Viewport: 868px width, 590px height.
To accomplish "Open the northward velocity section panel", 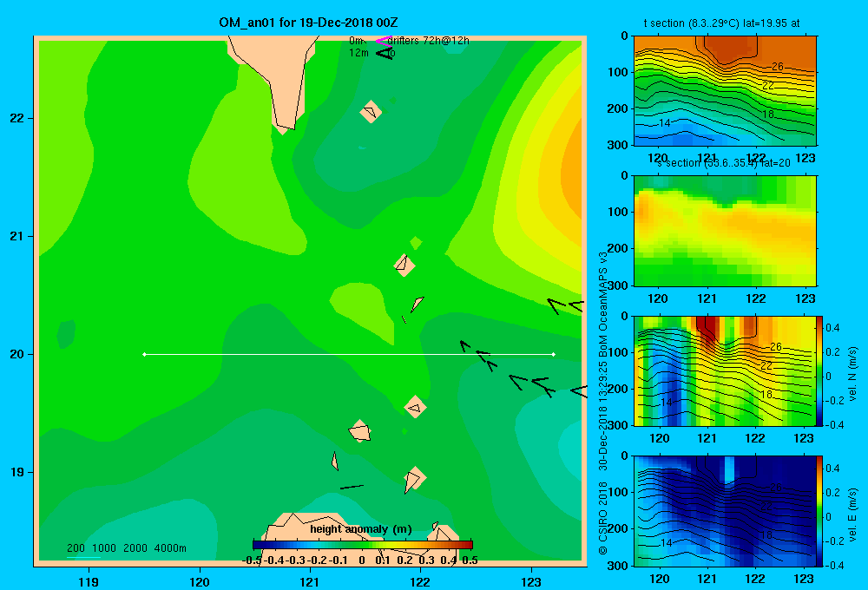I will [x=725, y=370].
